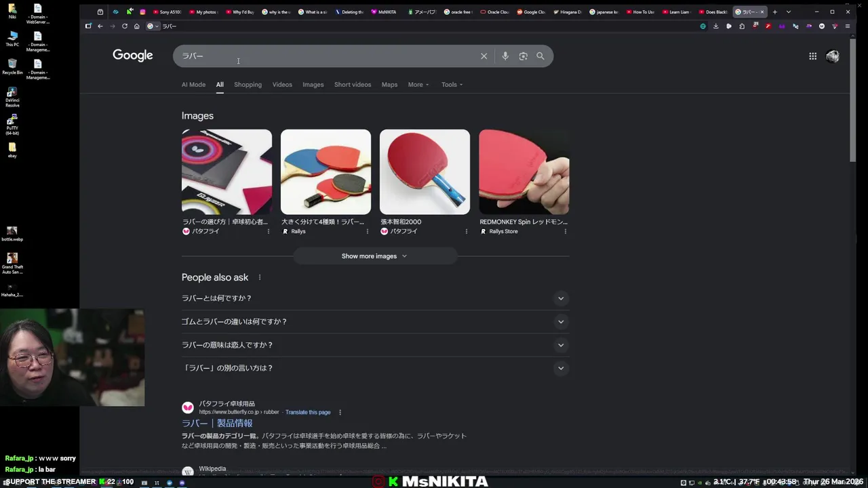Open the ebay desktop folder
The height and width of the screenshot is (488, 868).
pos(12,150)
